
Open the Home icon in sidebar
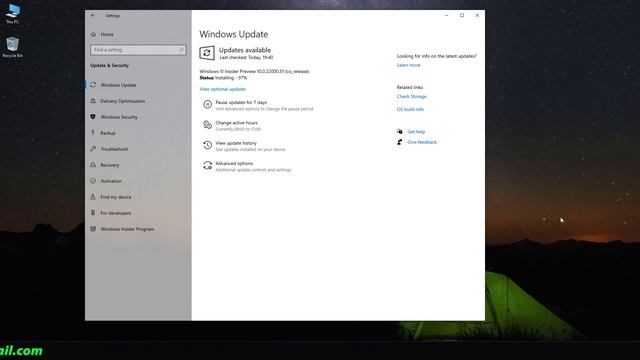pyautogui.click(x=93, y=34)
